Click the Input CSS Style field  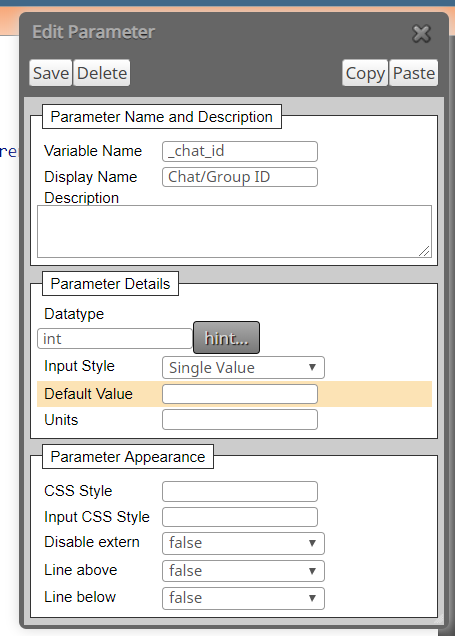pyautogui.click(x=240, y=517)
